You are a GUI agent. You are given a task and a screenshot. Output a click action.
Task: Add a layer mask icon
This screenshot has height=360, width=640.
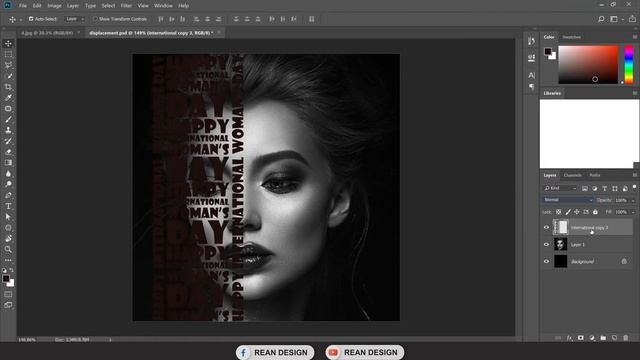click(x=580, y=338)
